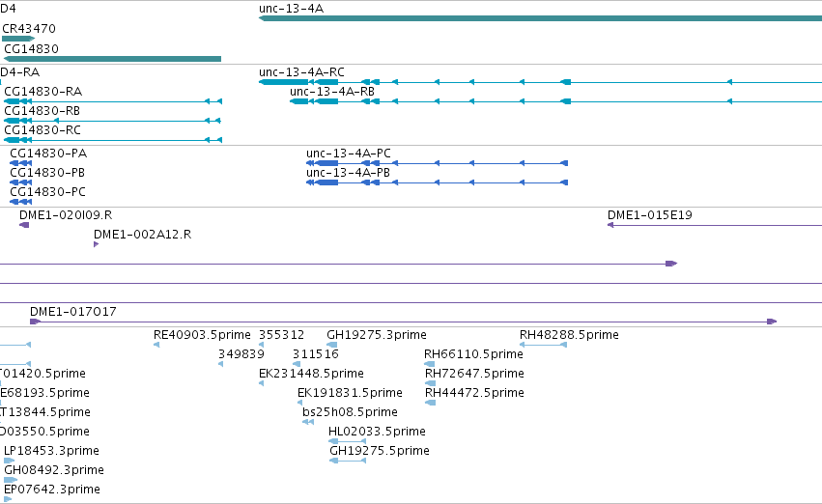This screenshot has height=504, width=822.
Task: Open EST GH08492.3prime
Action: pos(11,480)
